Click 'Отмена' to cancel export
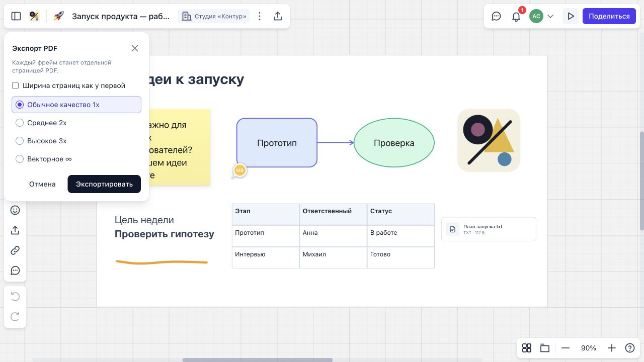Screen dimensions: 644x362 [x=42, y=184]
